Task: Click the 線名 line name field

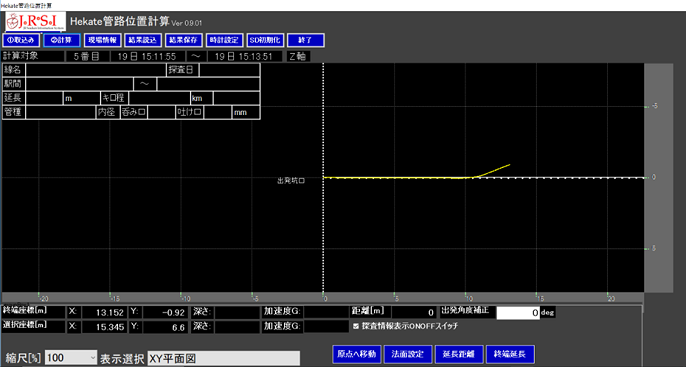Action: 96,70
